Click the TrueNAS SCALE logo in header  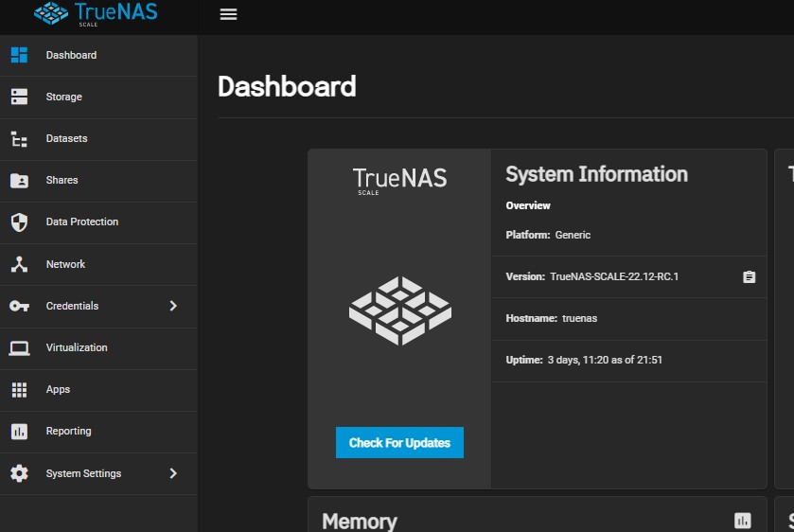click(x=96, y=13)
